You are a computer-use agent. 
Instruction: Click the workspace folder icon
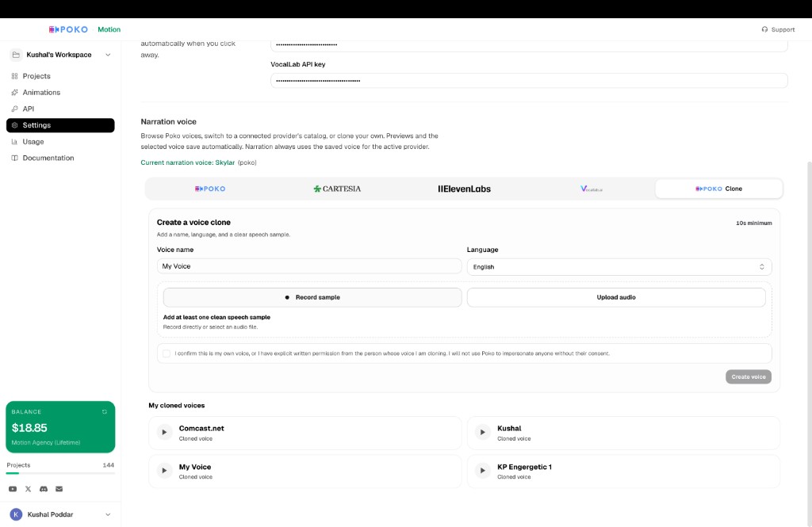coord(16,55)
